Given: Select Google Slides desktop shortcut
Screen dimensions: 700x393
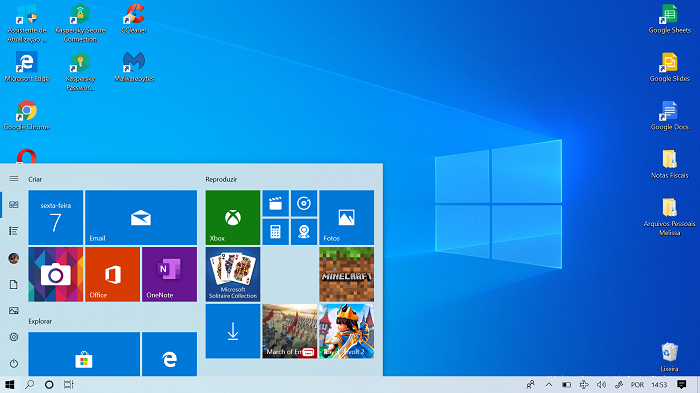Looking at the screenshot, I should pyautogui.click(x=670, y=67).
